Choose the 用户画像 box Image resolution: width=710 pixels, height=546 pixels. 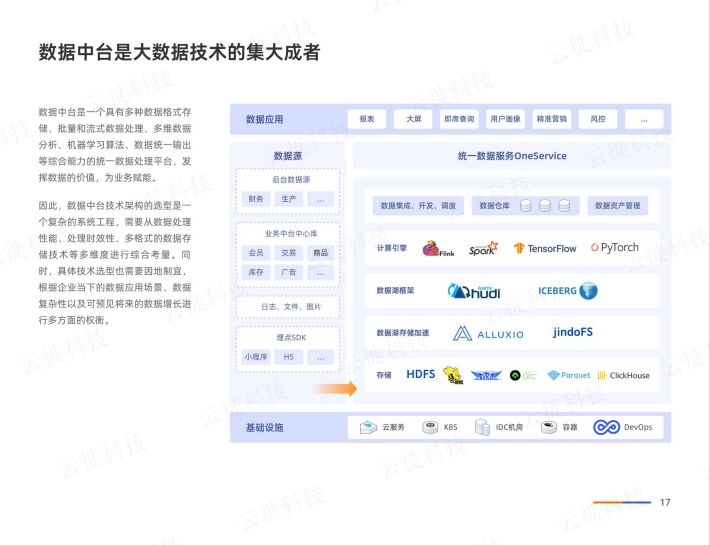(505, 119)
